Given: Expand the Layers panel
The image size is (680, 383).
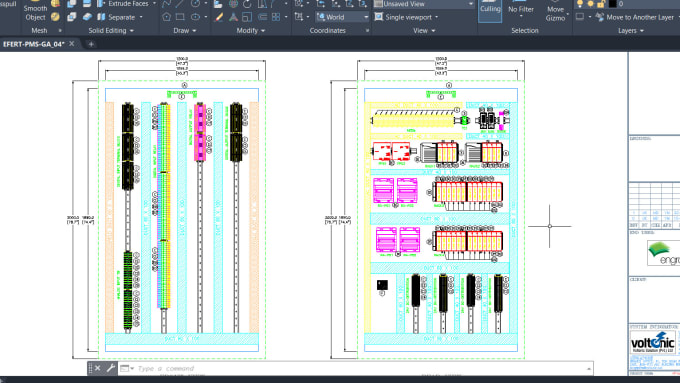Looking at the screenshot, I should click(x=631, y=30).
